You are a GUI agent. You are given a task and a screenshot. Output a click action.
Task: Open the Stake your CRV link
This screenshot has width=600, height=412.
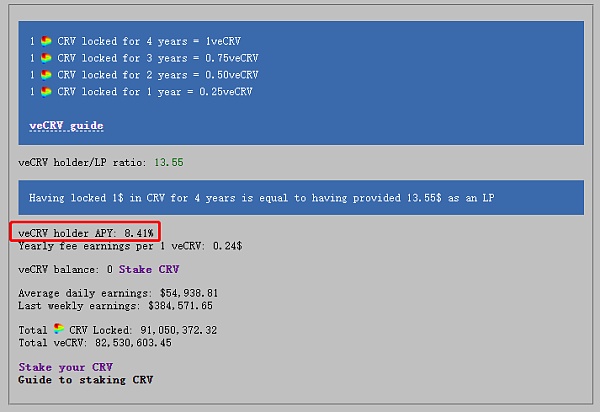pyautogui.click(x=65, y=367)
